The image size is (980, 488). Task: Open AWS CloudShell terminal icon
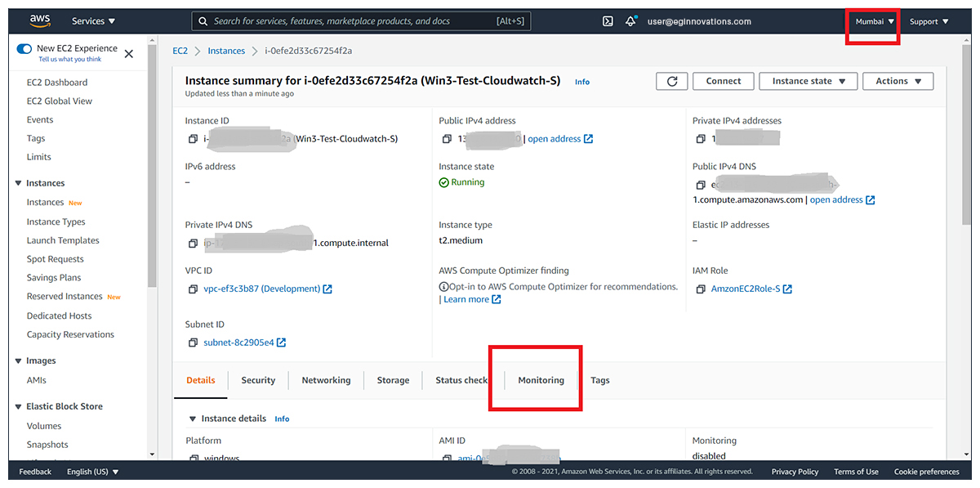[608, 21]
